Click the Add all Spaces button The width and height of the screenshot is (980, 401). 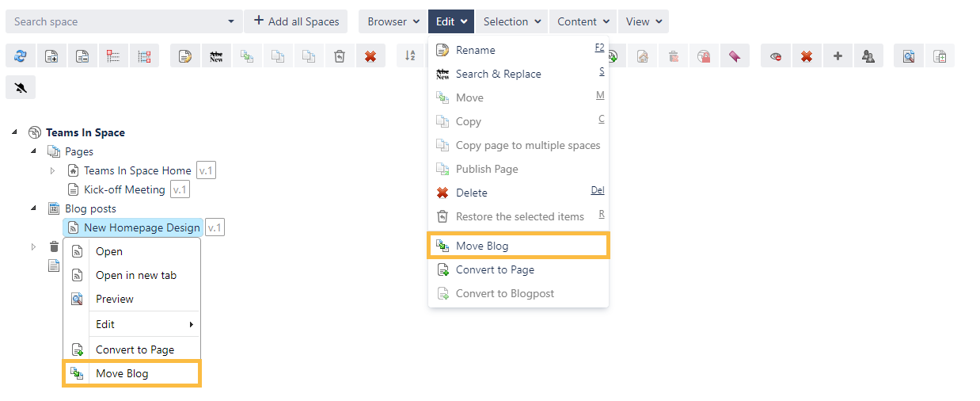tap(297, 21)
